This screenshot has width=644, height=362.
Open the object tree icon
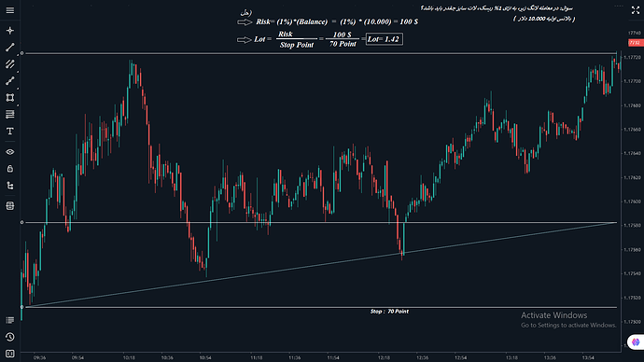tap(10, 186)
